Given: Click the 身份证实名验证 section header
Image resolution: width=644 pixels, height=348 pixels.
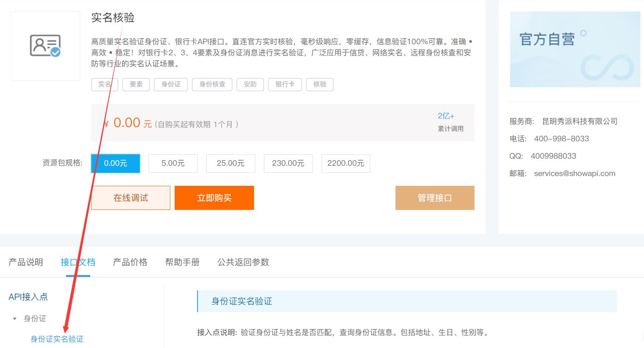Looking at the screenshot, I should 407,301.
